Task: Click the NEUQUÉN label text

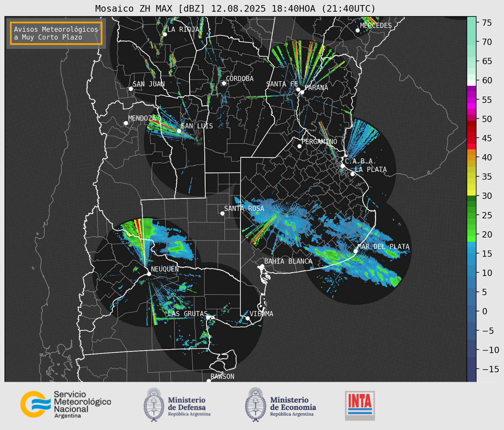Action: (165, 269)
